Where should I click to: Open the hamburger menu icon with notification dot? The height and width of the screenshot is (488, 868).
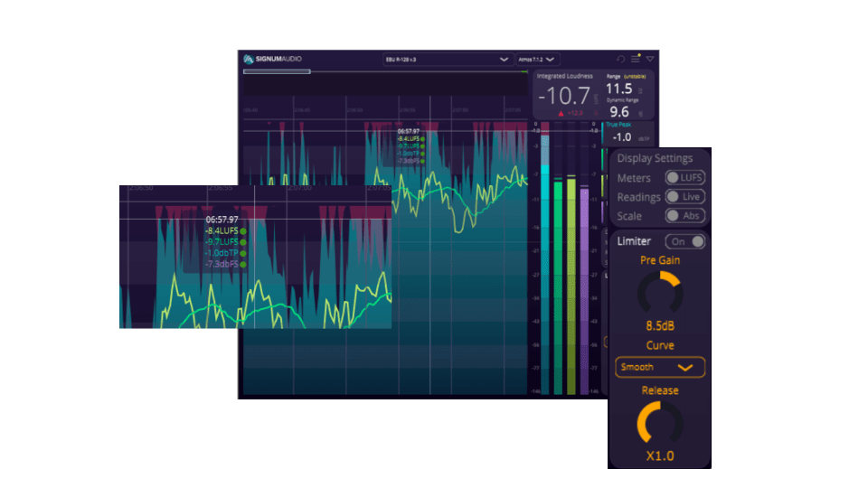click(636, 58)
